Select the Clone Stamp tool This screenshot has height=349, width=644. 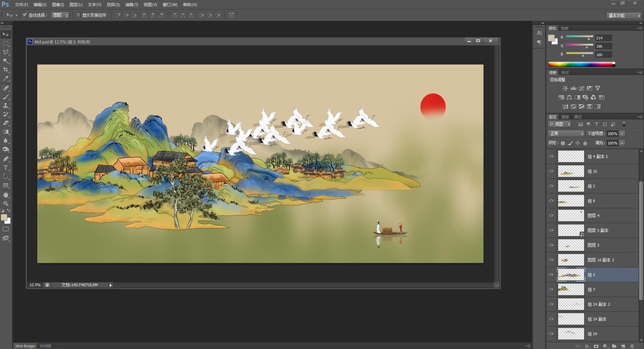coord(6,106)
